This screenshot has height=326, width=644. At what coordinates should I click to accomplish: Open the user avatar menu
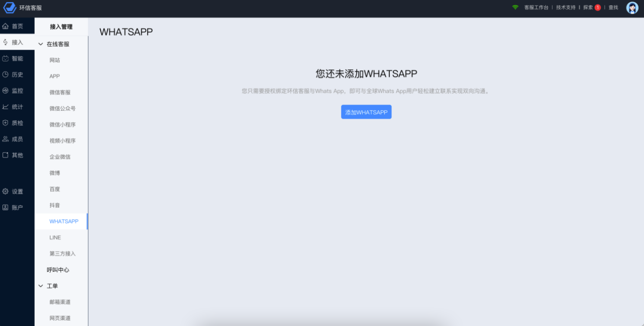click(632, 8)
